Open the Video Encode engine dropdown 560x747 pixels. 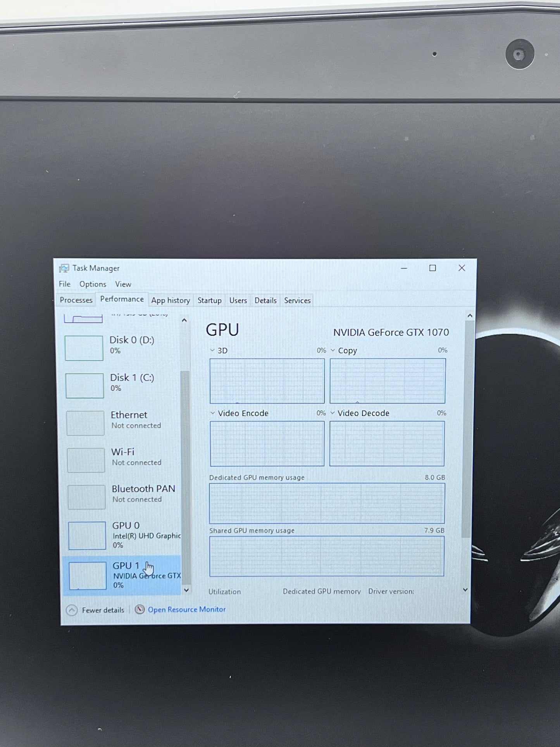click(x=212, y=413)
